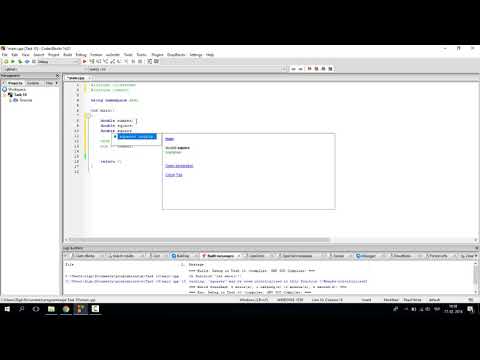Click the Build gear icon in toolbar
Image resolution: width=480 pixels, height=360 pixels.
[6, 62]
